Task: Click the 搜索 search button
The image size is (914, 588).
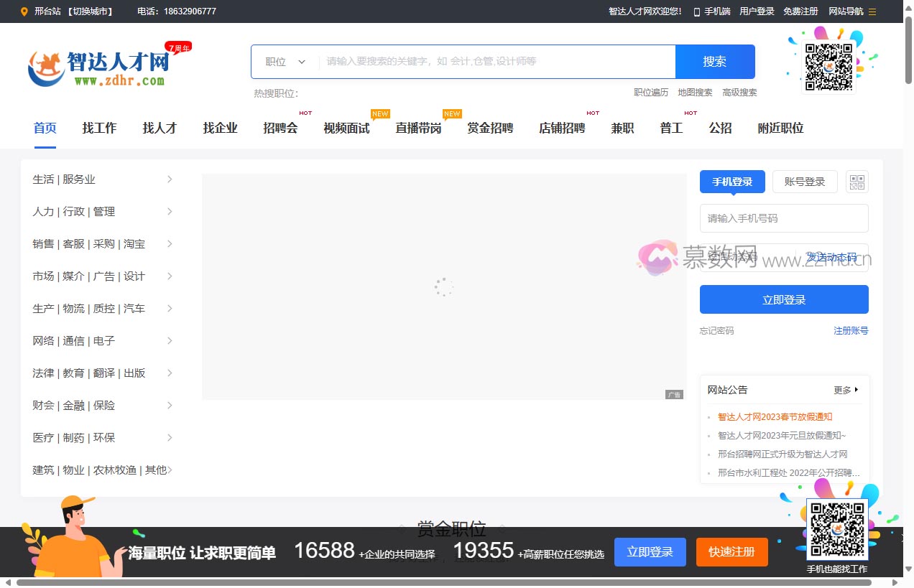Action: point(714,62)
